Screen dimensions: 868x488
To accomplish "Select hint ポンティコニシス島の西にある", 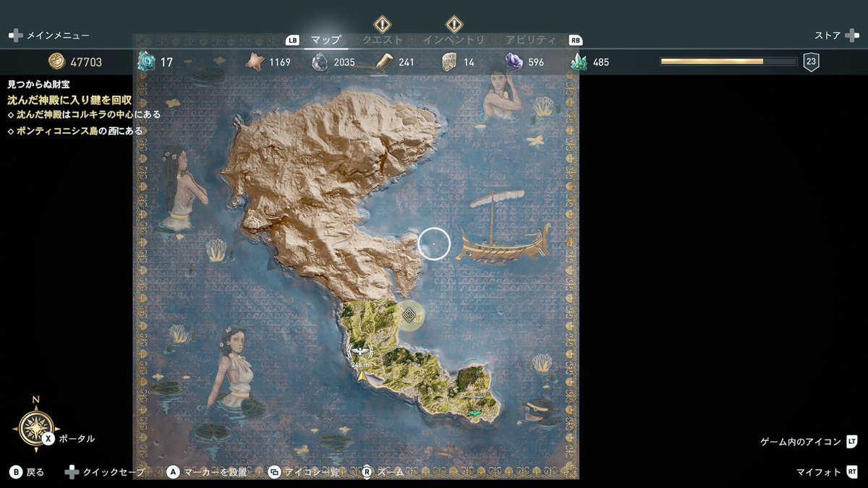I will tap(75, 131).
